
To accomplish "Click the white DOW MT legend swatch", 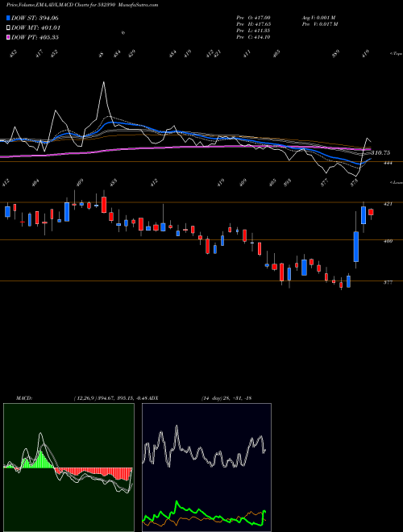I will (x=8, y=27).
